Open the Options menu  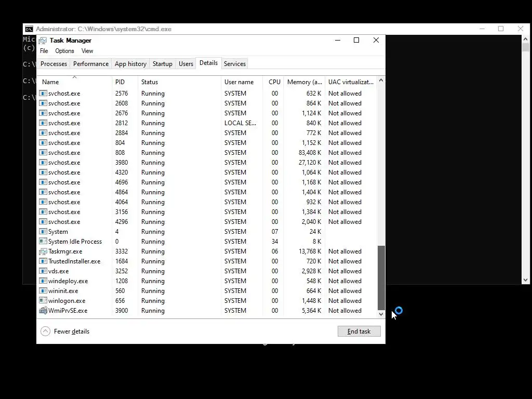(64, 51)
